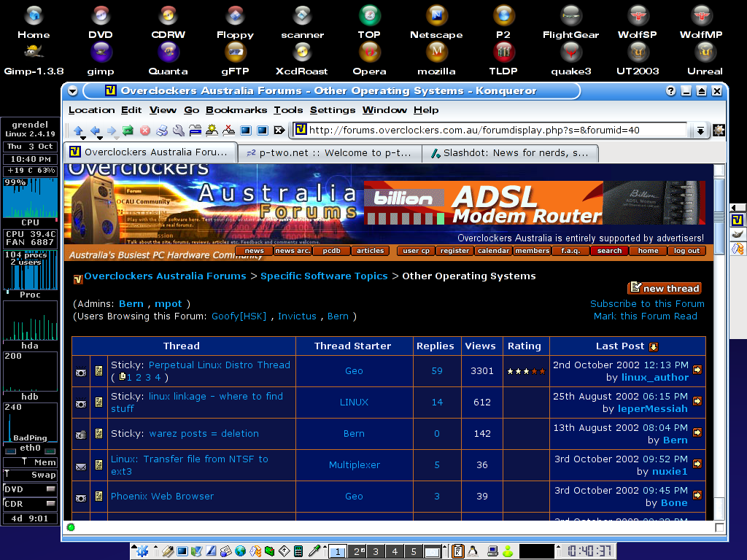Open the Tools menu
This screenshot has width=747, height=560.
288,110
